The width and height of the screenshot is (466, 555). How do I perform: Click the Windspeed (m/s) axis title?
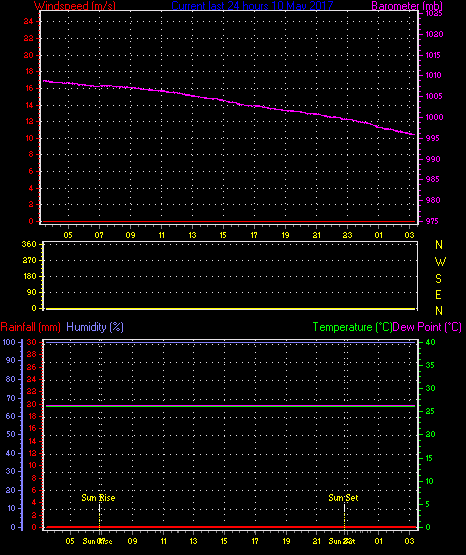[75, 5]
